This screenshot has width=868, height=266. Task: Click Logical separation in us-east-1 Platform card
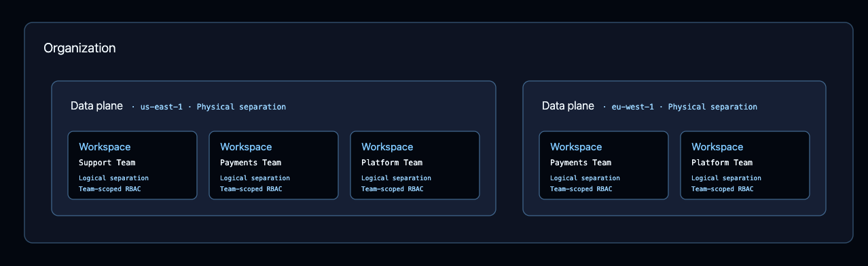[396, 178]
